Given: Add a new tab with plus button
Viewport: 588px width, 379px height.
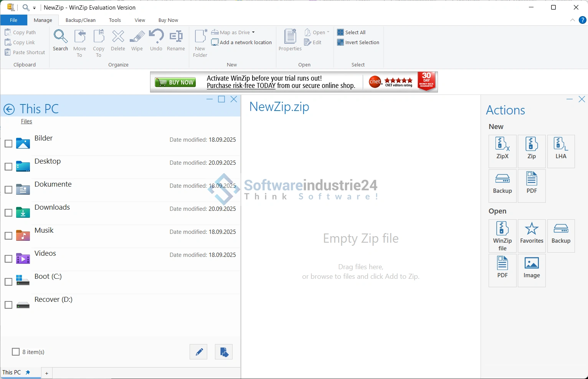Looking at the screenshot, I should [x=46, y=373].
